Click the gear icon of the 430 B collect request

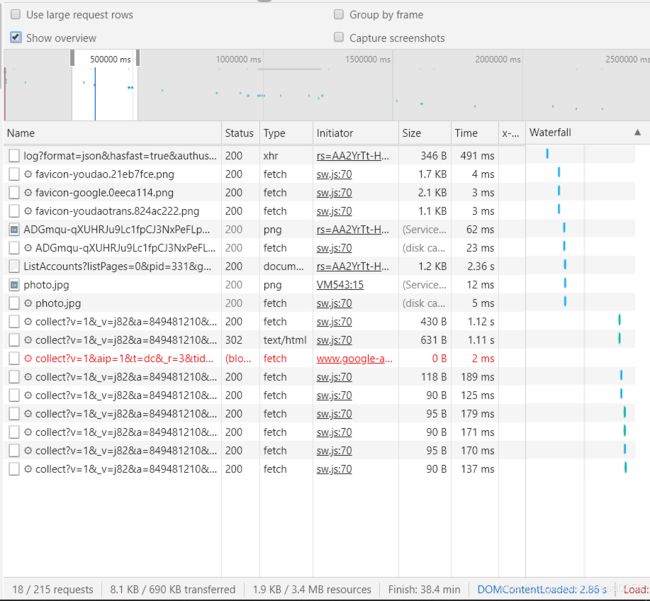(28, 322)
